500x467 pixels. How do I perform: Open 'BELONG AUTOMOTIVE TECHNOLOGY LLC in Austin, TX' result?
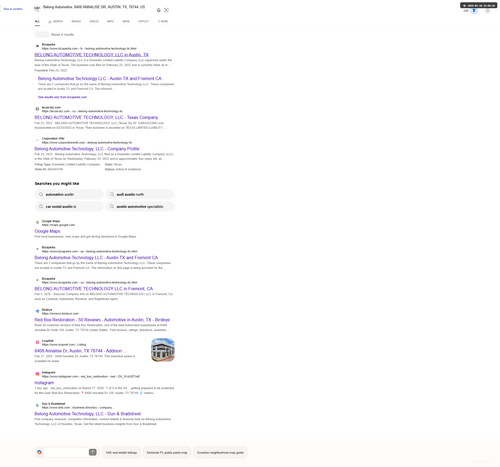[x=92, y=55]
